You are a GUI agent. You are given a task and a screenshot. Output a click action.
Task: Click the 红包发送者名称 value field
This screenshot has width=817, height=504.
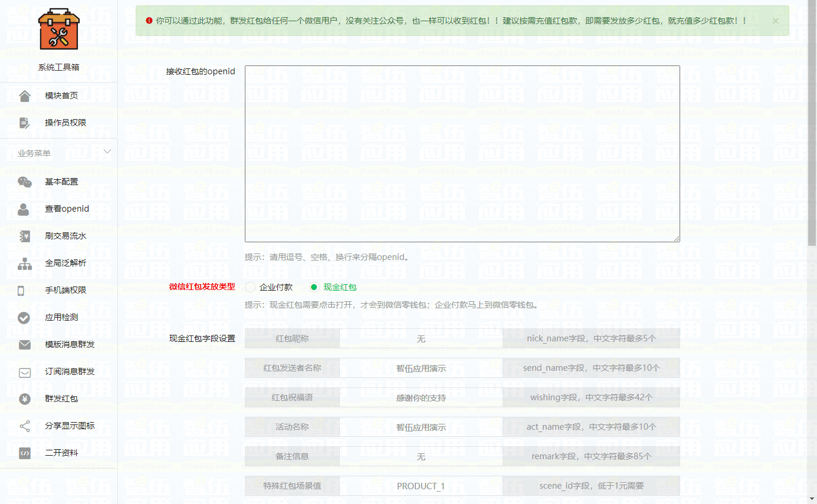421,368
